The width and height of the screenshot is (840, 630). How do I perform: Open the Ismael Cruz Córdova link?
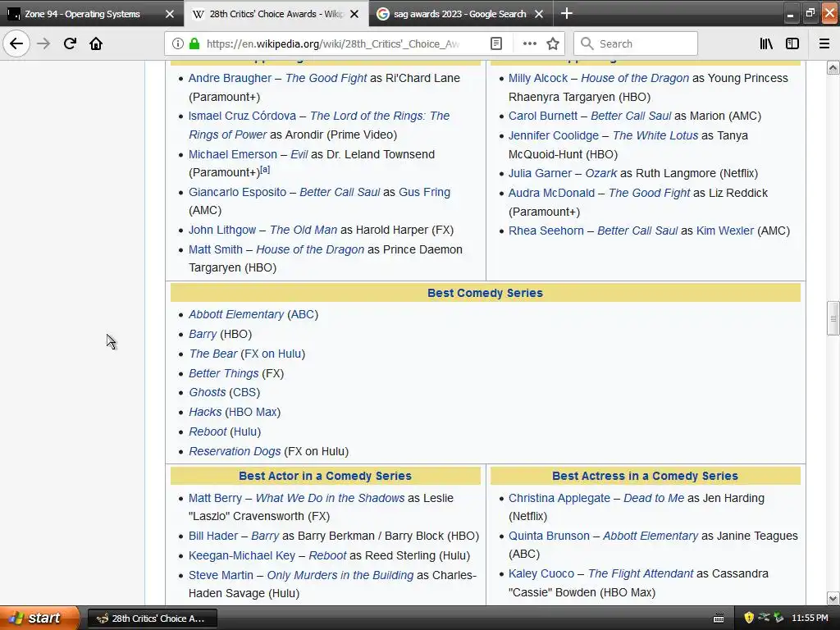(242, 116)
